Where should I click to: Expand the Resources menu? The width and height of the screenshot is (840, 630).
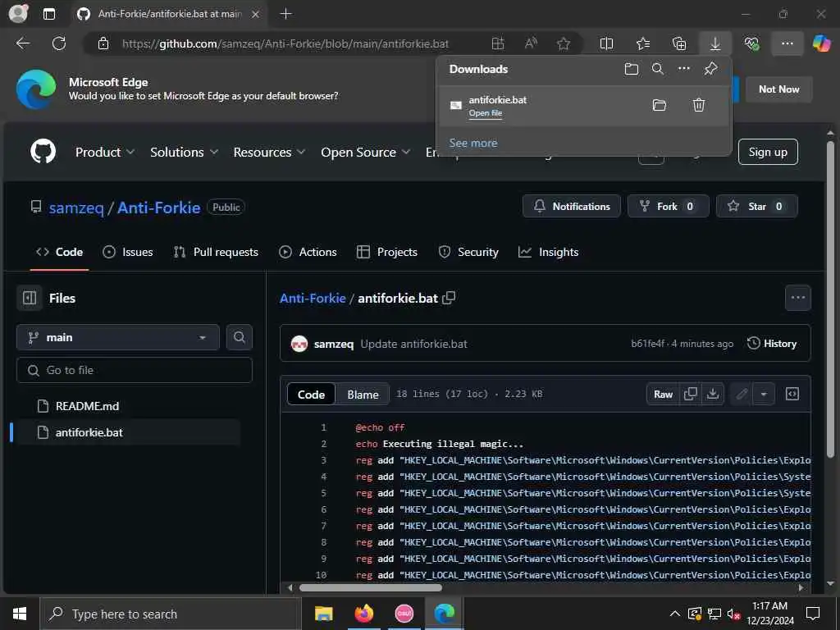[x=269, y=152]
